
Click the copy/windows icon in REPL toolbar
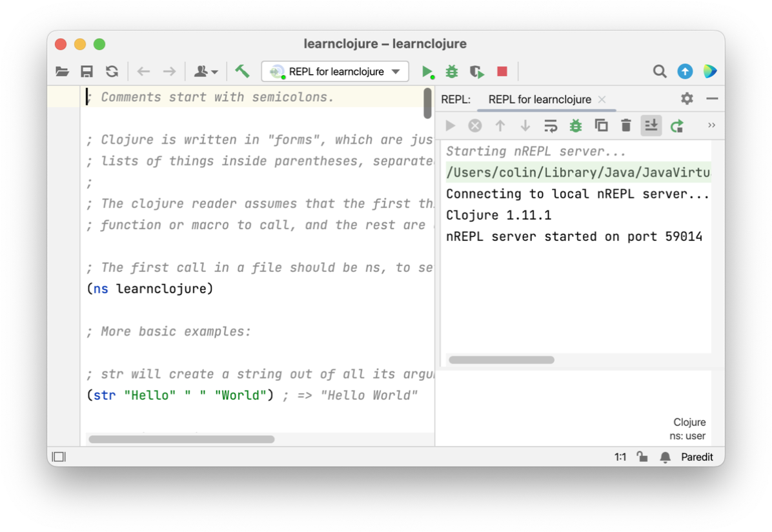pos(601,126)
